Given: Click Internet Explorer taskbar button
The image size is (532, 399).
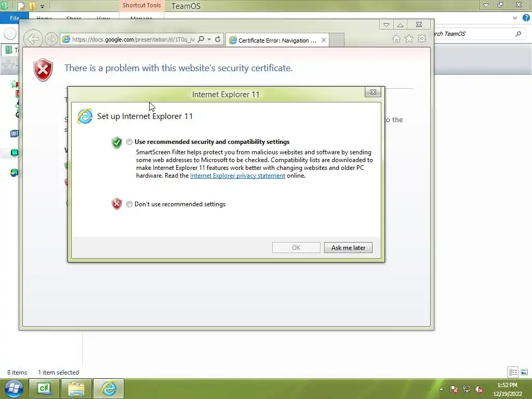Looking at the screenshot, I should click(109, 389).
